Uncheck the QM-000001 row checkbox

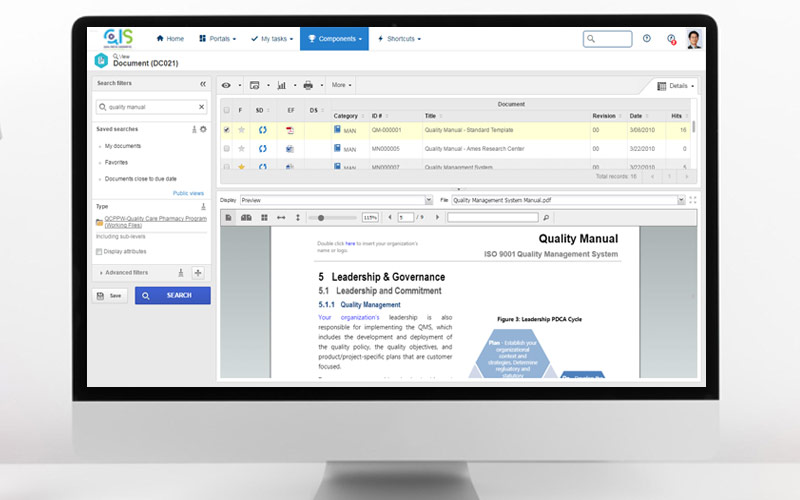(x=227, y=130)
